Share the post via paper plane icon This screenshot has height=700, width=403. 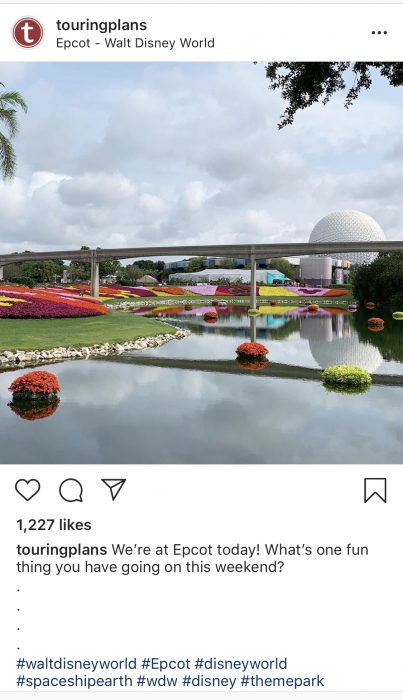click(113, 489)
